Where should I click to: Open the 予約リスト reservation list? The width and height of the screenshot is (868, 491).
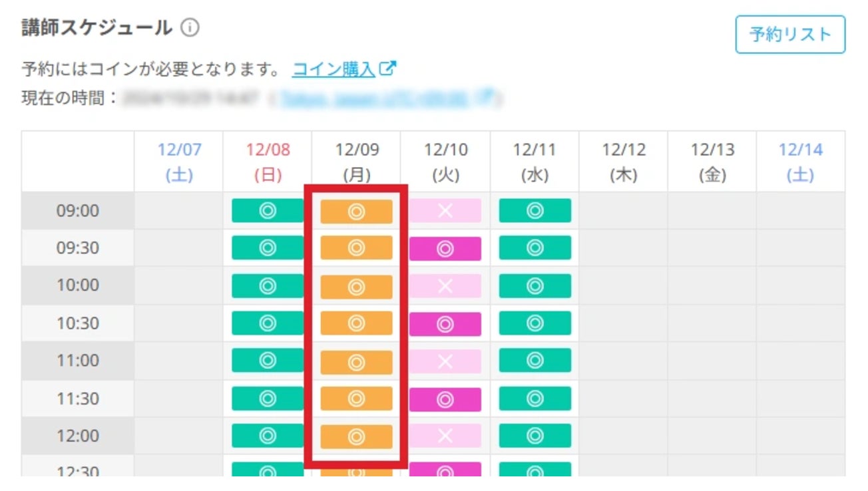tap(790, 35)
